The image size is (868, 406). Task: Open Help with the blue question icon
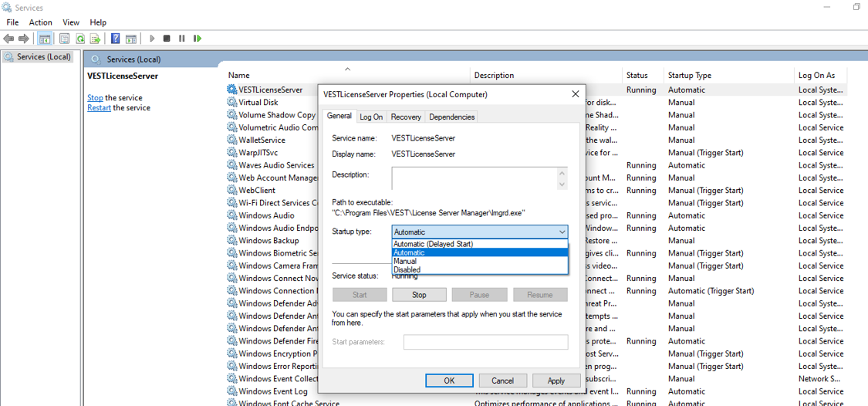(x=116, y=39)
